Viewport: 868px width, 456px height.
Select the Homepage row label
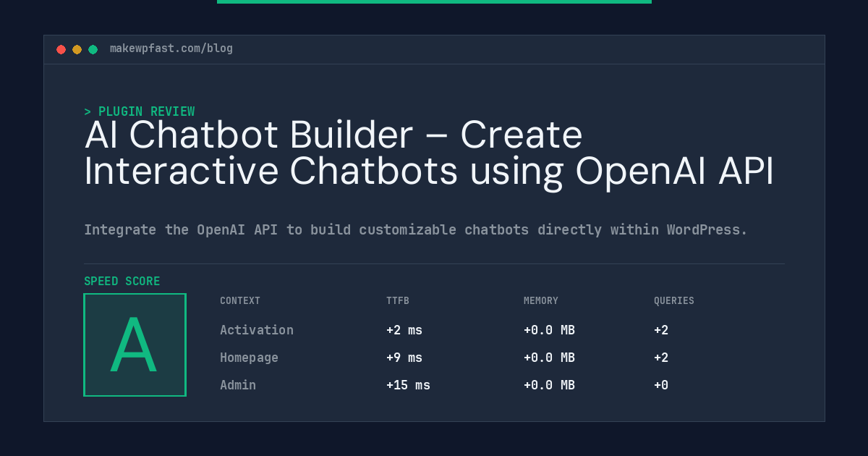[x=249, y=358]
